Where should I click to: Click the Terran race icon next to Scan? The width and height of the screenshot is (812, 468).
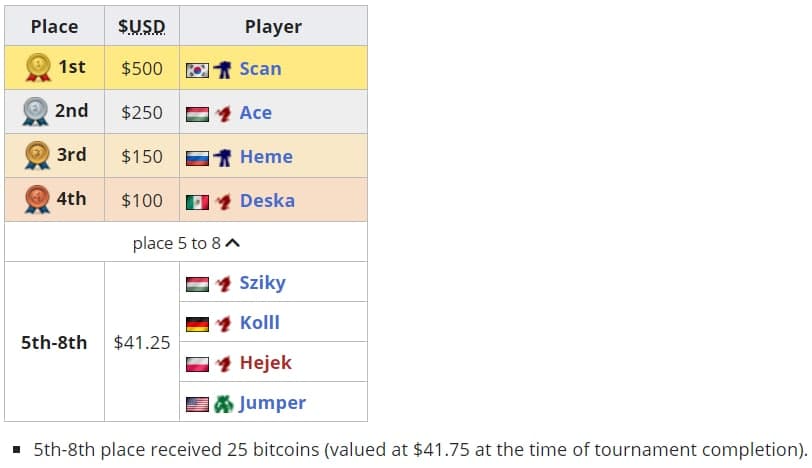(224, 70)
